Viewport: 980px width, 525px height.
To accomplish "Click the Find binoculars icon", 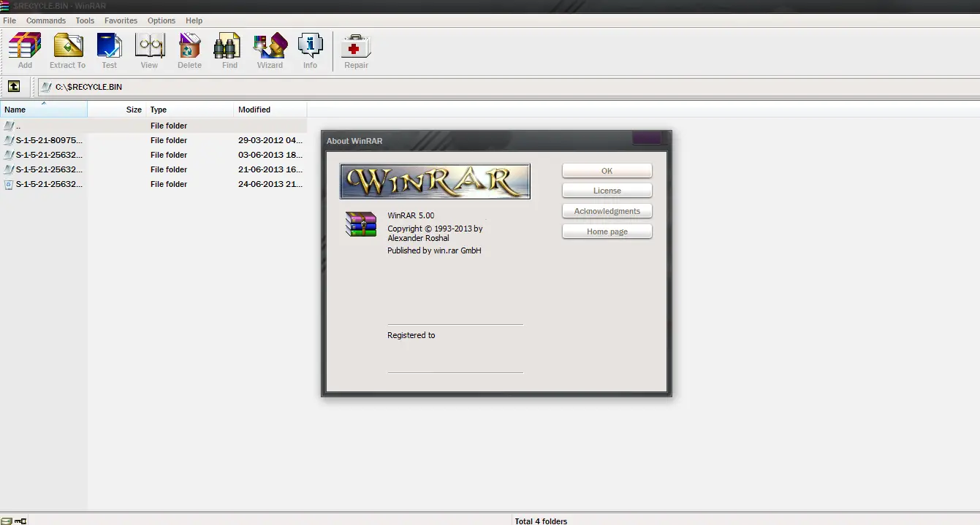I will 227,46.
